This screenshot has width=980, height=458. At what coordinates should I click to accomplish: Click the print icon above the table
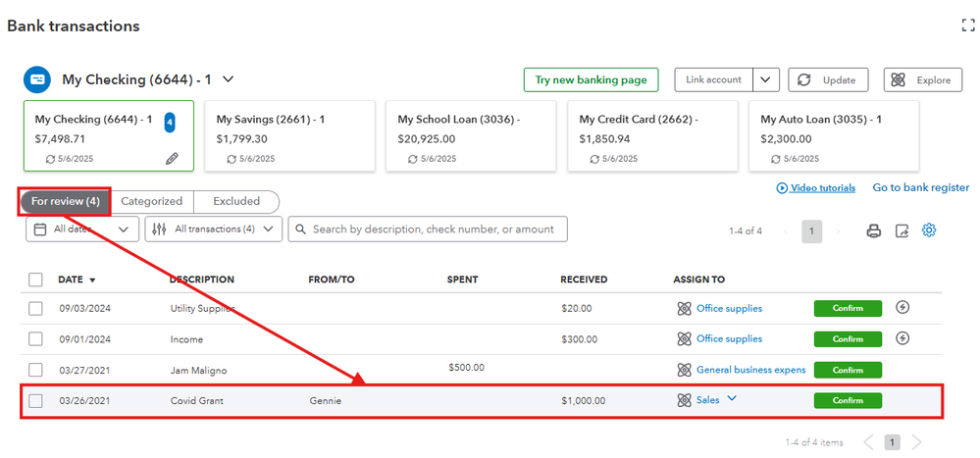pos(873,231)
